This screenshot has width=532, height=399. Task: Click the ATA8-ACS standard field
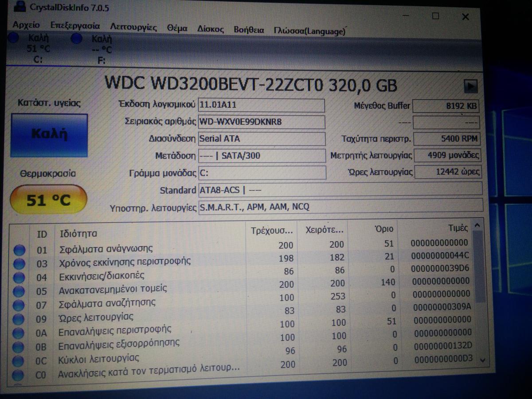pos(340,190)
